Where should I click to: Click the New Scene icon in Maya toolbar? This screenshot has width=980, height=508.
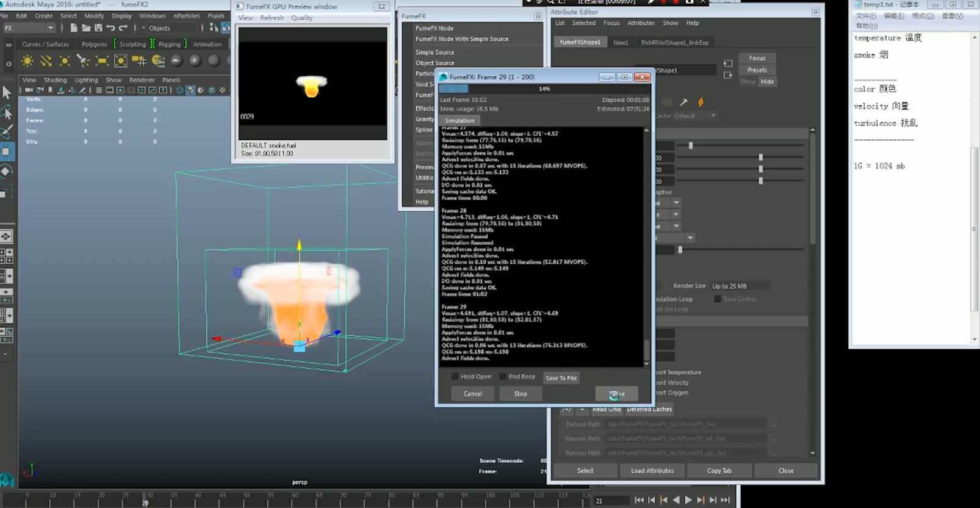click(x=73, y=28)
